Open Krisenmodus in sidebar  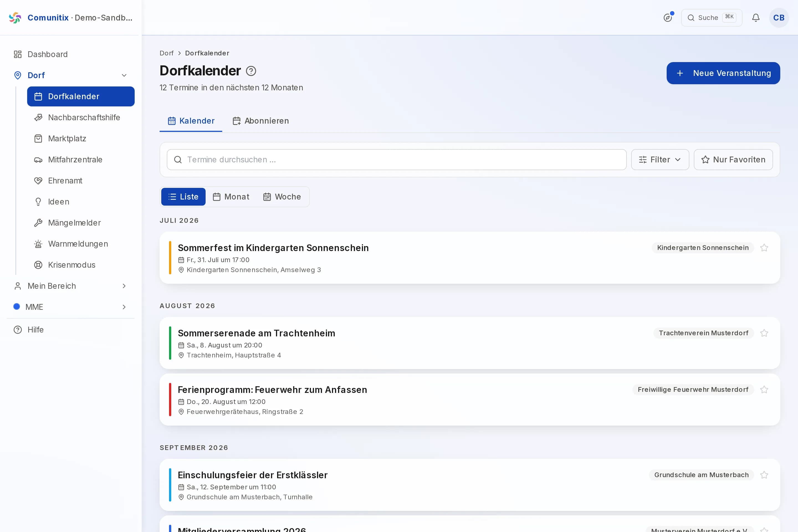click(81, 265)
